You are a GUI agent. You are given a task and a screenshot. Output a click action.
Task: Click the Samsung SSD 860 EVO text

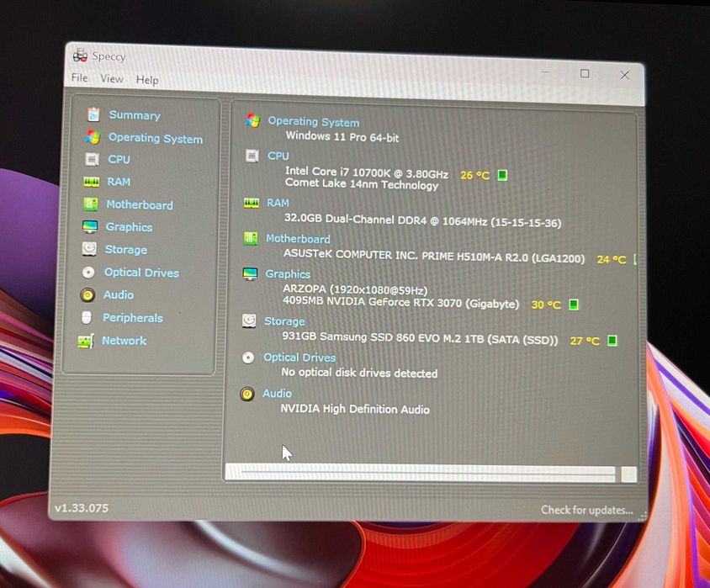[421, 338]
